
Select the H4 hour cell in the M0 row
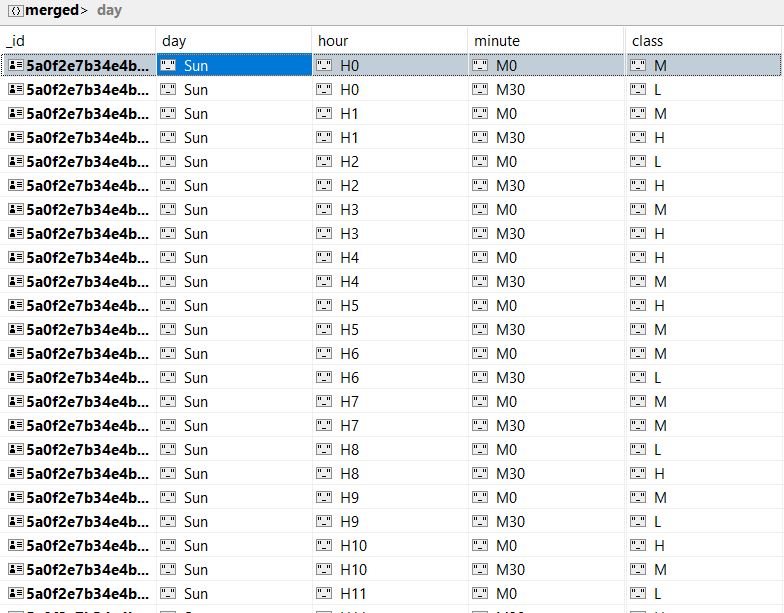390,257
